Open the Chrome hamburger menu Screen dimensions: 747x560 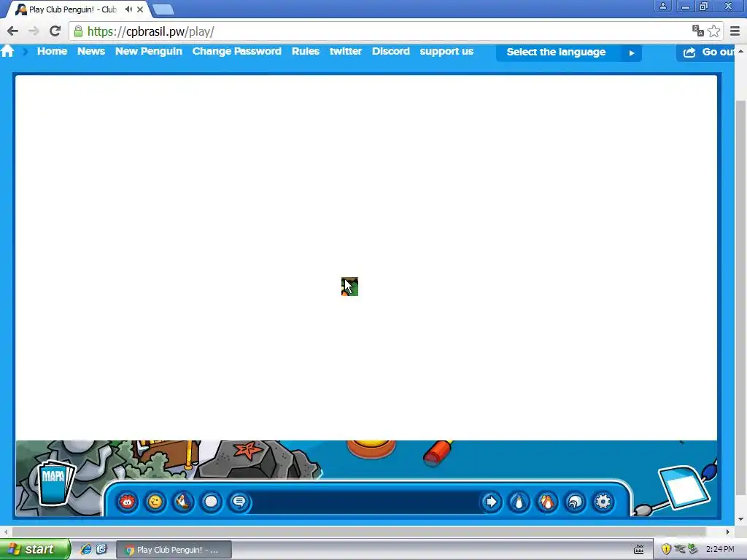point(735,31)
